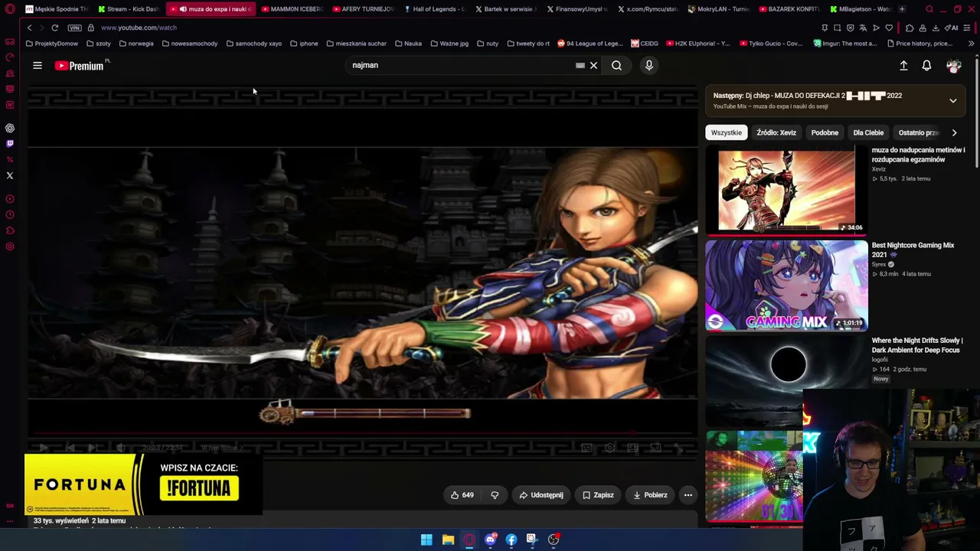The width and height of the screenshot is (980, 551).
Task: Open a new browser tab
Action: tap(902, 9)
